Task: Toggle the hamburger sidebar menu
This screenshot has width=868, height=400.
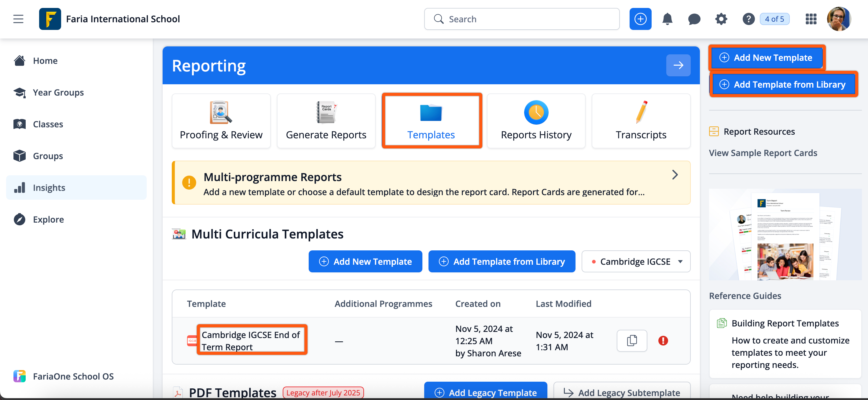Action: pyautogui.click(x=19, y=19)
